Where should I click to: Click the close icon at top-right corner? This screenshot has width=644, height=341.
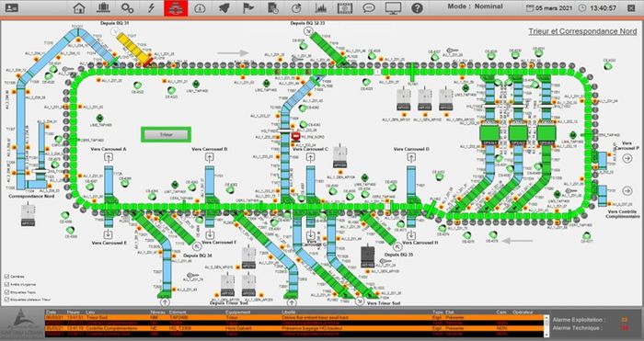coord(630,7)
